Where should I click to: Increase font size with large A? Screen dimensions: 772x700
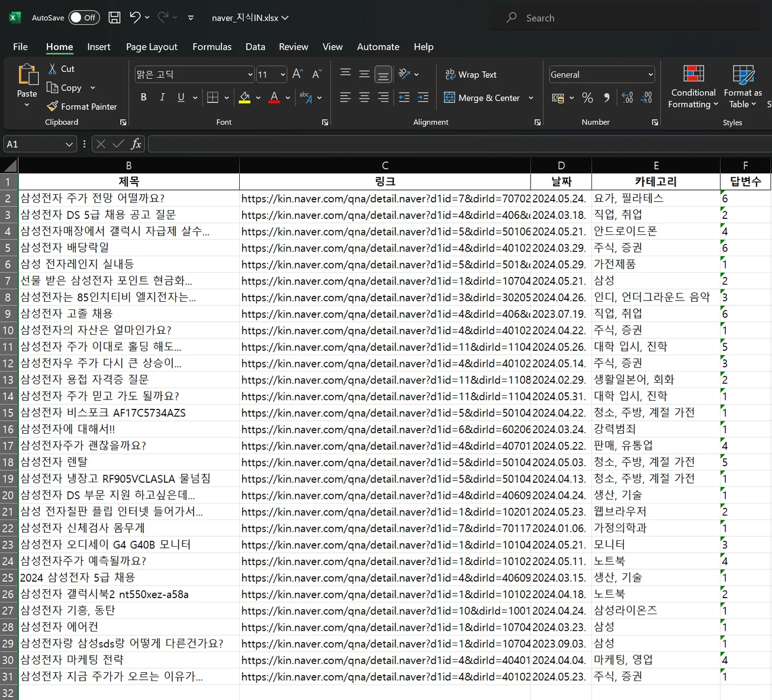click(298, 74)
